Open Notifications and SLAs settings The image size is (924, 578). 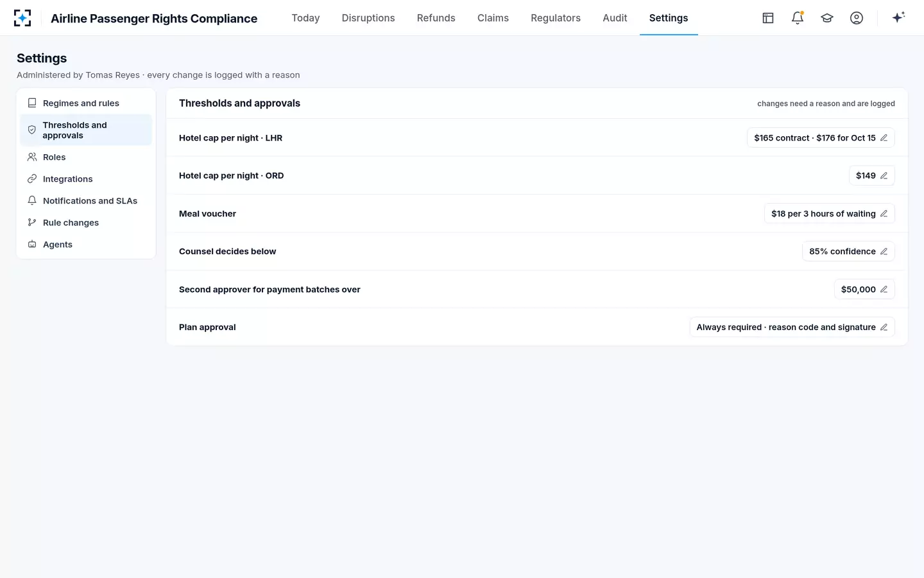(x=86, y=201)
